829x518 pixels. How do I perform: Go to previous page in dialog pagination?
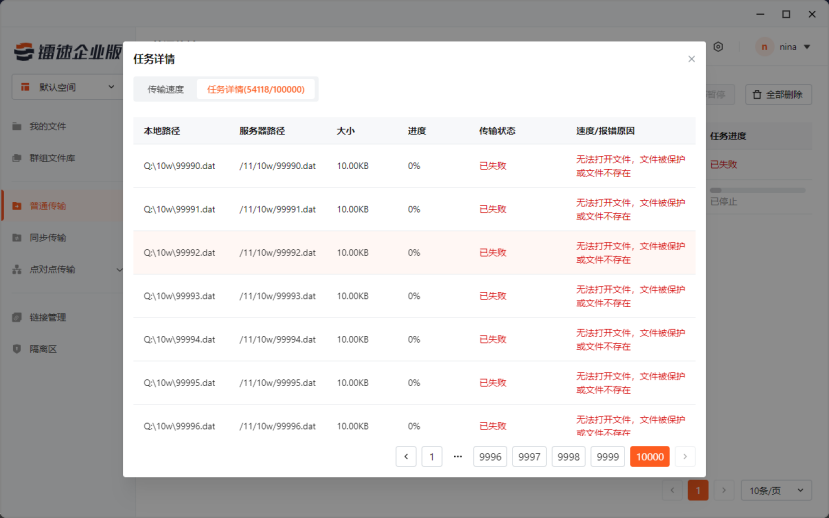[x=406, y=457]
